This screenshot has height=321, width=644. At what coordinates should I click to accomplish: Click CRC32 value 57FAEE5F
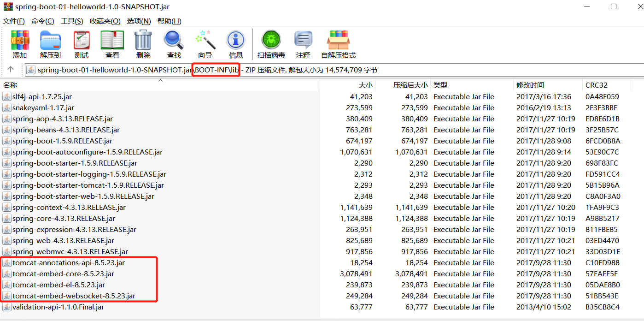click(603, 274)
